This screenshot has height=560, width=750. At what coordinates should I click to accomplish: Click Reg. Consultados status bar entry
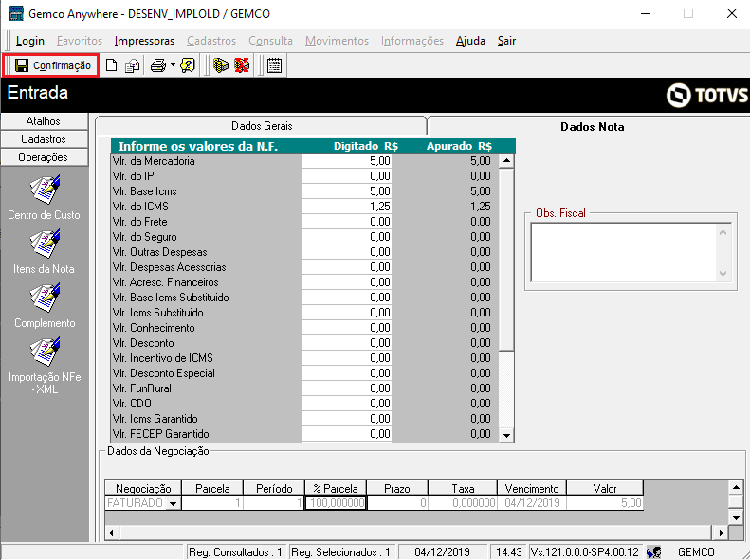[236, 552]
